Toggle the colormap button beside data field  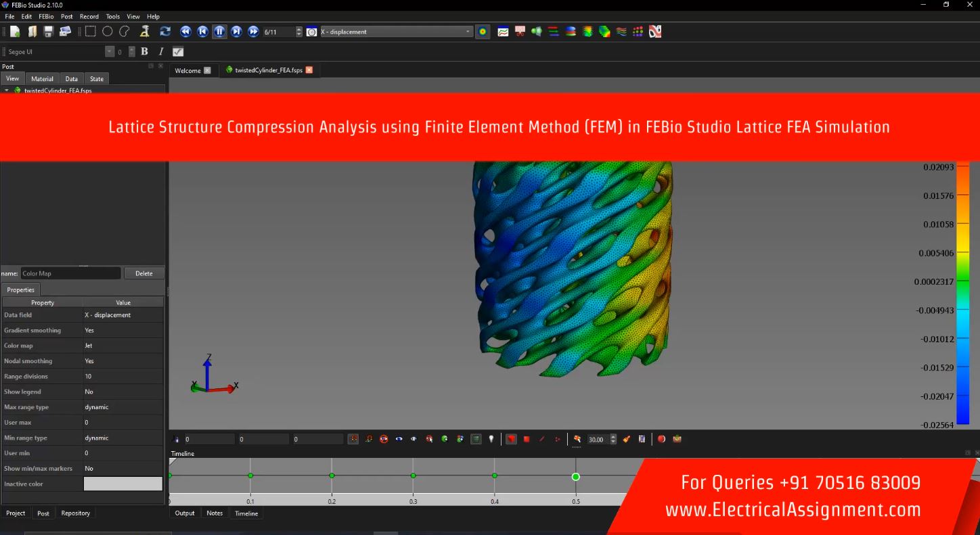click(x=483, y=32)
